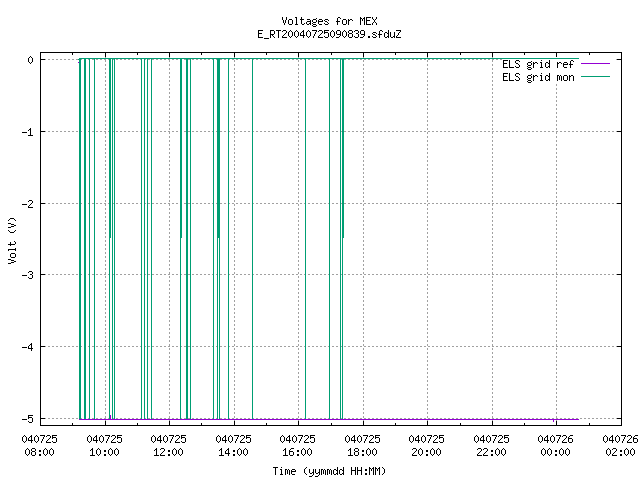Click the x-axis label 040726 00:00
Screen dimensions: 640x480
point(556,446)
